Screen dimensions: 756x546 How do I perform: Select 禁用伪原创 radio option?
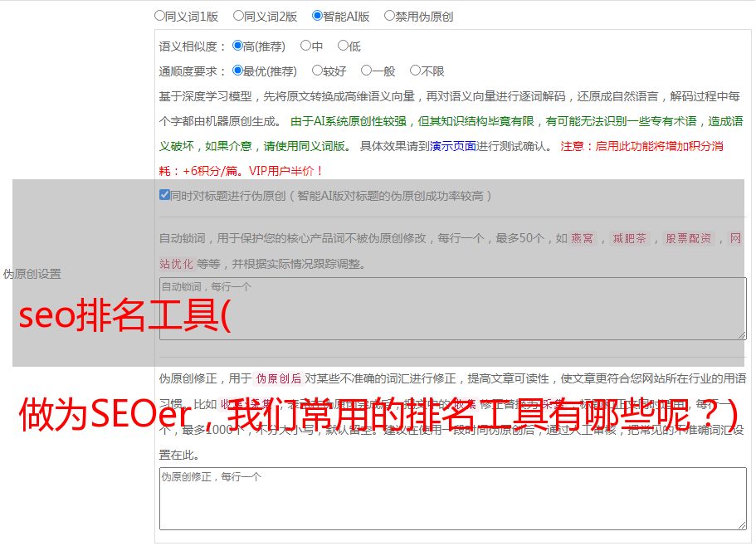pyautogui.click(x=389, y=16)
